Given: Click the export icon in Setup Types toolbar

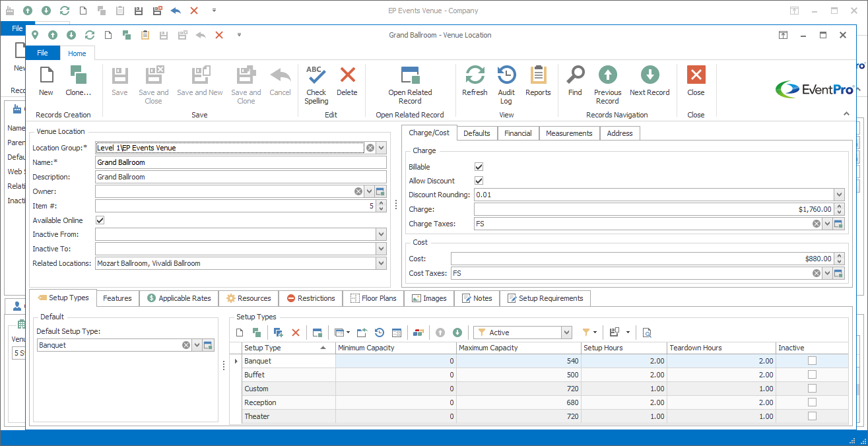Looking at the screenshot, I should pyautogui.click(x=362, y=333).
